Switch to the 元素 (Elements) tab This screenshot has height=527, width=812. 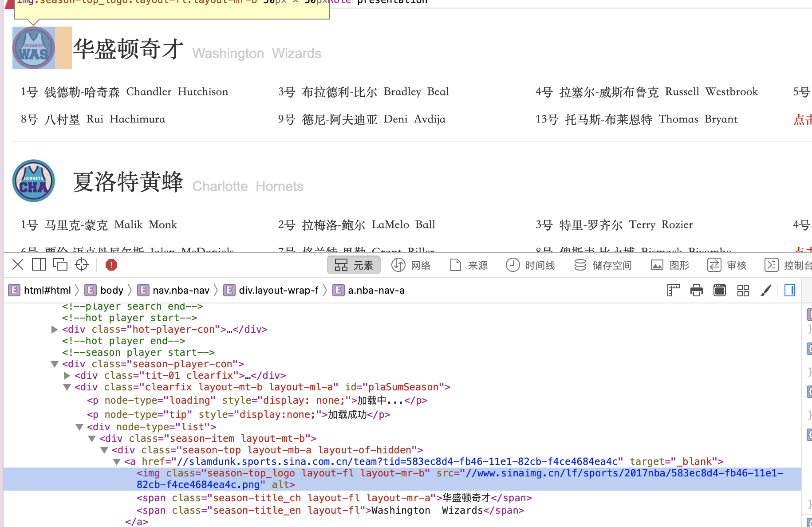[x=354, y=265]
